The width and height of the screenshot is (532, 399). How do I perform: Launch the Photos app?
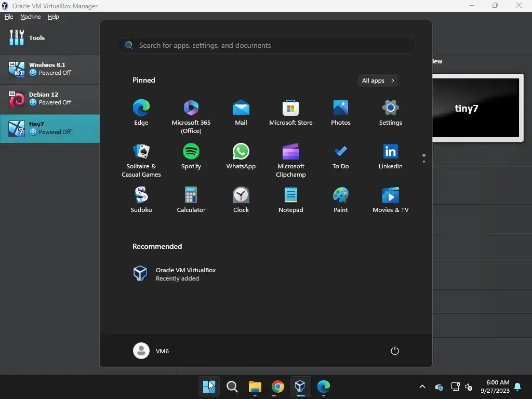pyautogui.click(x=341, y=113)
